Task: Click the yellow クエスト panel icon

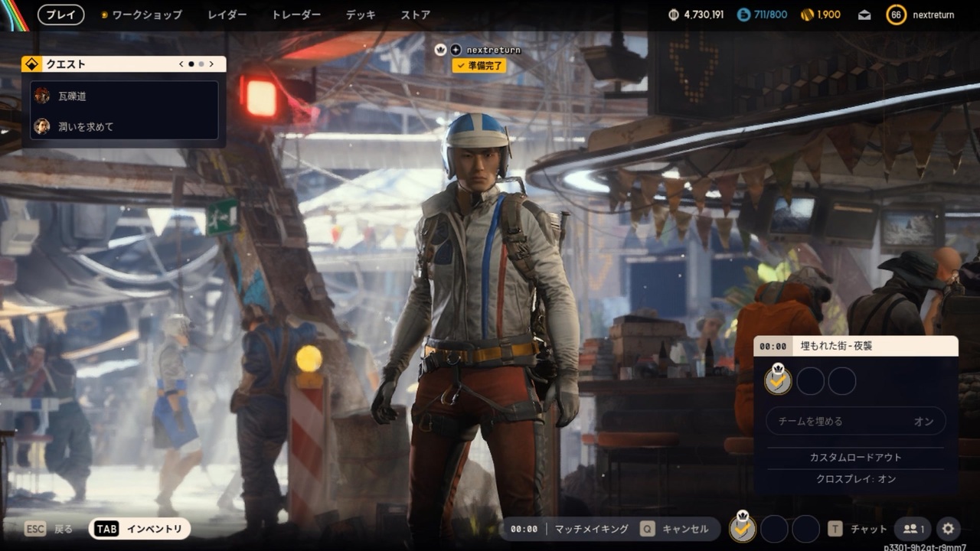Action: [x=31, y=64]
